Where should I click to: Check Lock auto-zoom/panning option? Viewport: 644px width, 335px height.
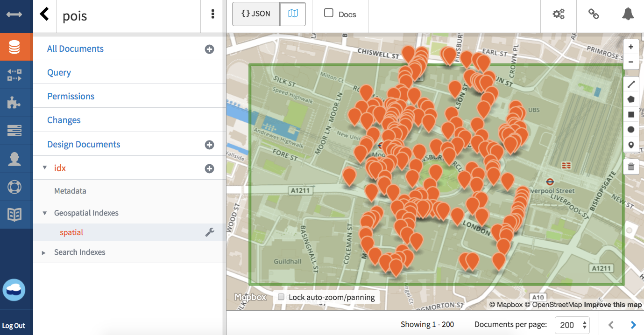point(281,297)
